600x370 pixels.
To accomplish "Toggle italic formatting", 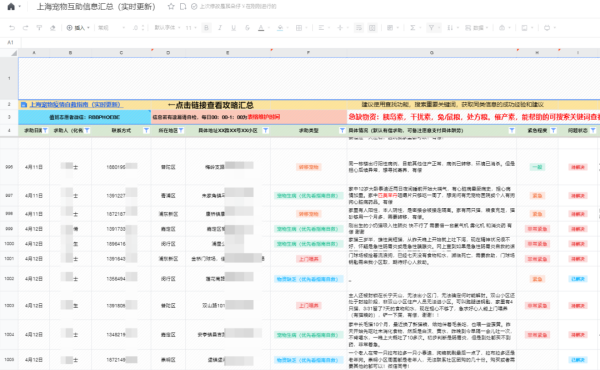I will tap(220, 28).
